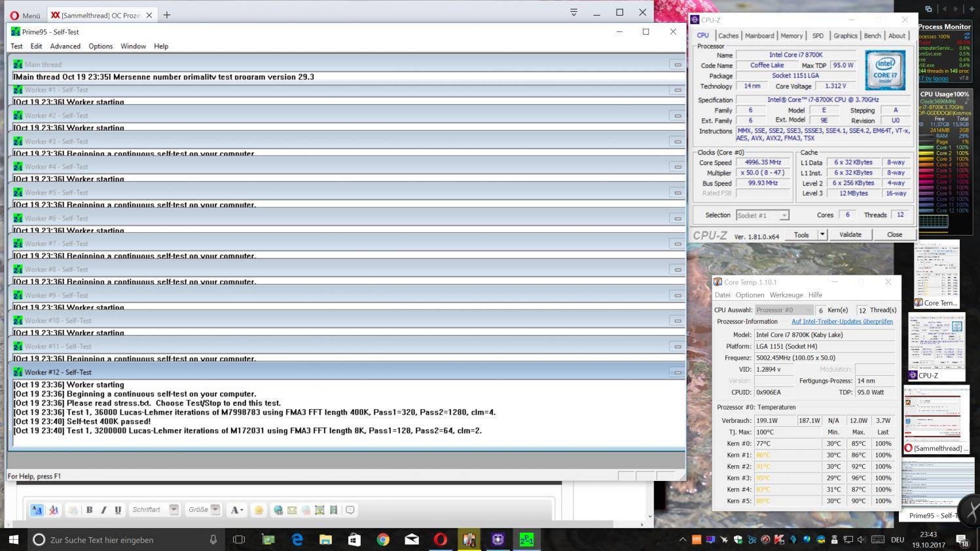Launch Microsoft Edge from the taskbar
The width and height of the screenshot is (980, 551).
[297, 540]
